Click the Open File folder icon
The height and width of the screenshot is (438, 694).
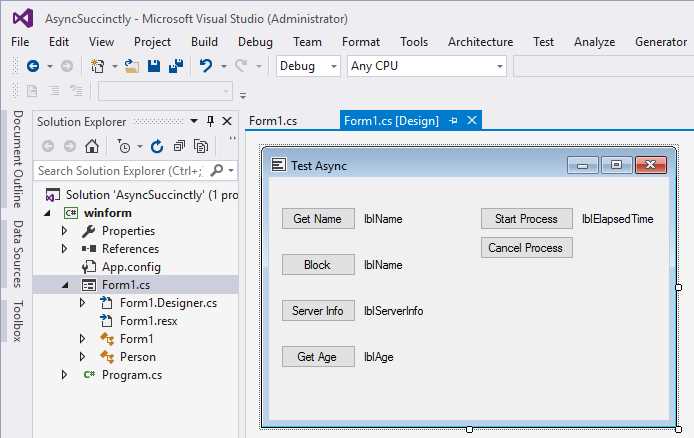[x=131, y=66]
